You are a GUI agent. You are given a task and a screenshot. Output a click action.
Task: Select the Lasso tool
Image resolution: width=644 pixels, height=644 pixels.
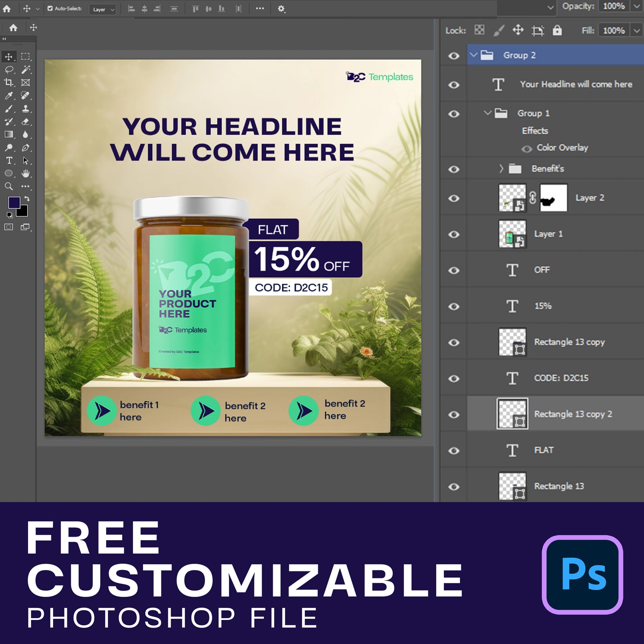pyautogui.click(x=9, y=70)
